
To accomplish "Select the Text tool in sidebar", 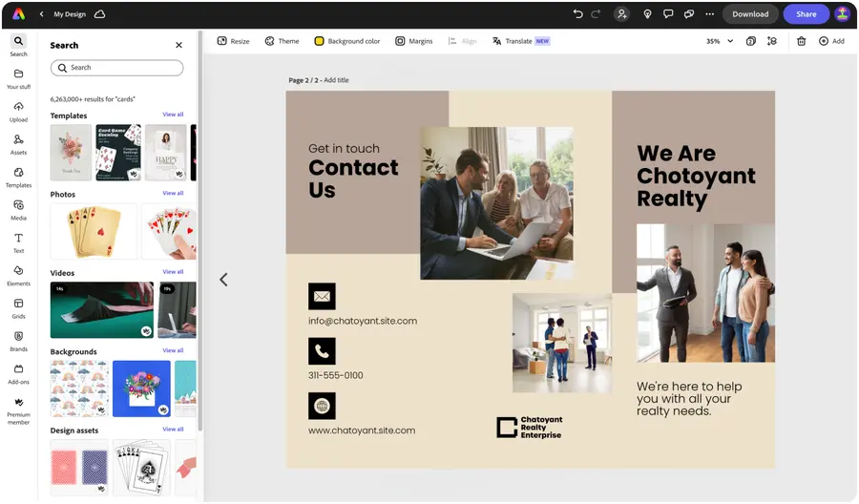I will tap(19, 243).
